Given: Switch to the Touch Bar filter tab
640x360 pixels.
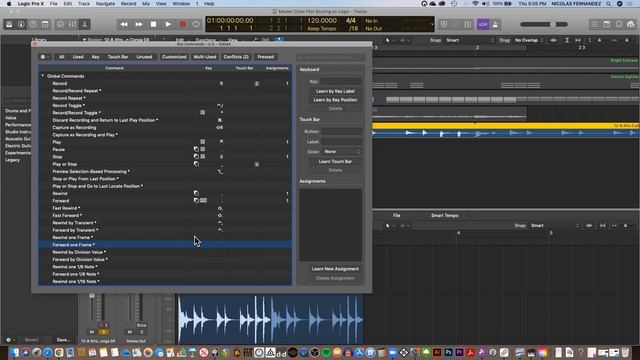Looking at the screenshot, I should [x=118, y=57].
